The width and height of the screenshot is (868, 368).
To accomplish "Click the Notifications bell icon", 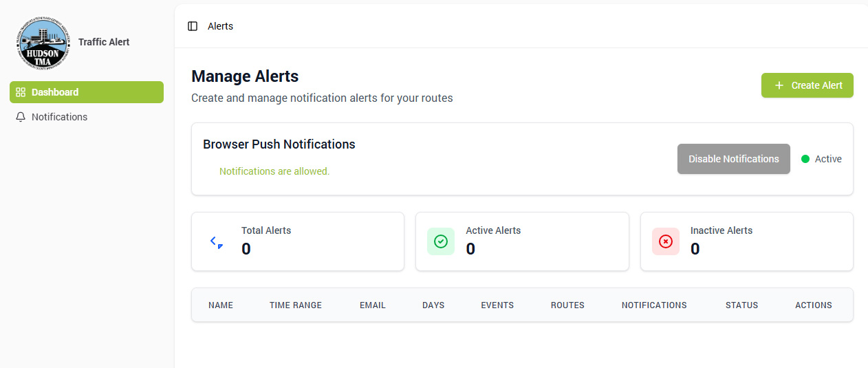I will (x=21, y=117).
